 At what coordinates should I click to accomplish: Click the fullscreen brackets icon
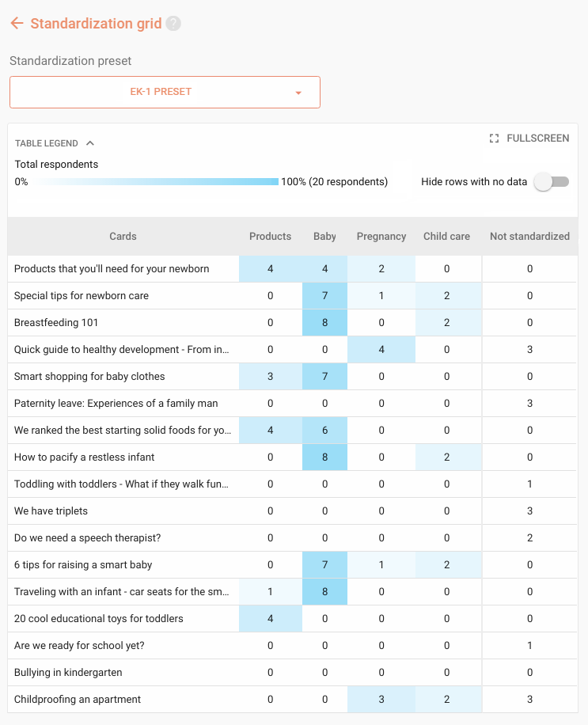[494, 139]
